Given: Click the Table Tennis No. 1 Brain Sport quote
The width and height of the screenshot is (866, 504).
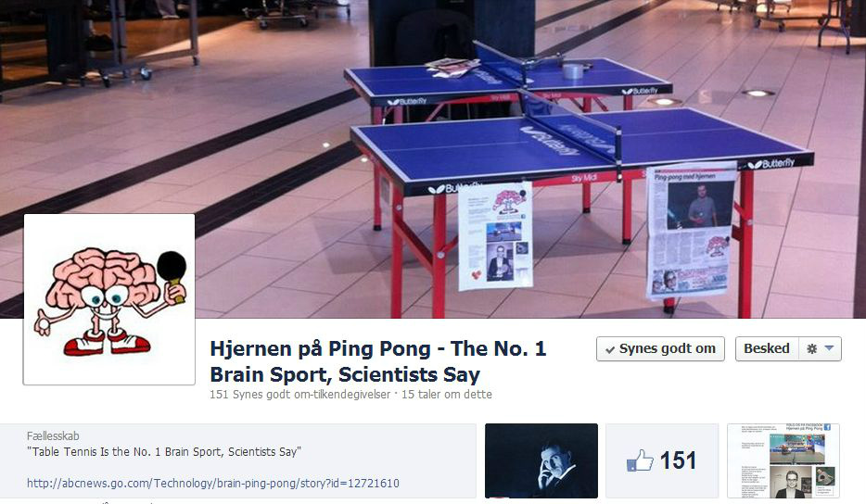Looking at the screenshot, I should [x=164, y=451].
